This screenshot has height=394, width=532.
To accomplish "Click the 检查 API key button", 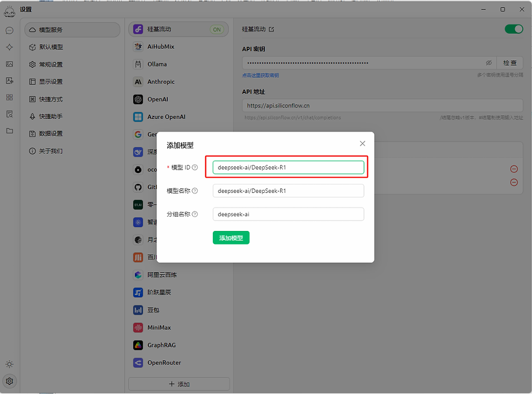I will 510,63.
